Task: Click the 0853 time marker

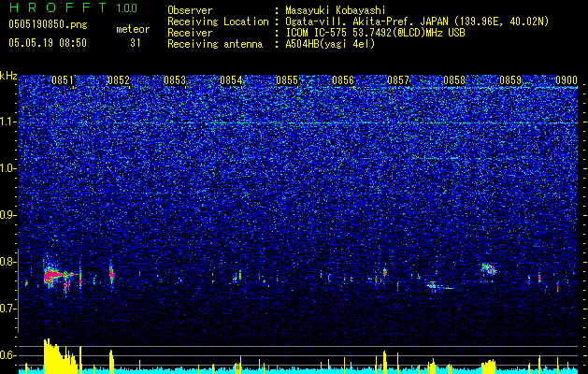Action: [175, 80]
